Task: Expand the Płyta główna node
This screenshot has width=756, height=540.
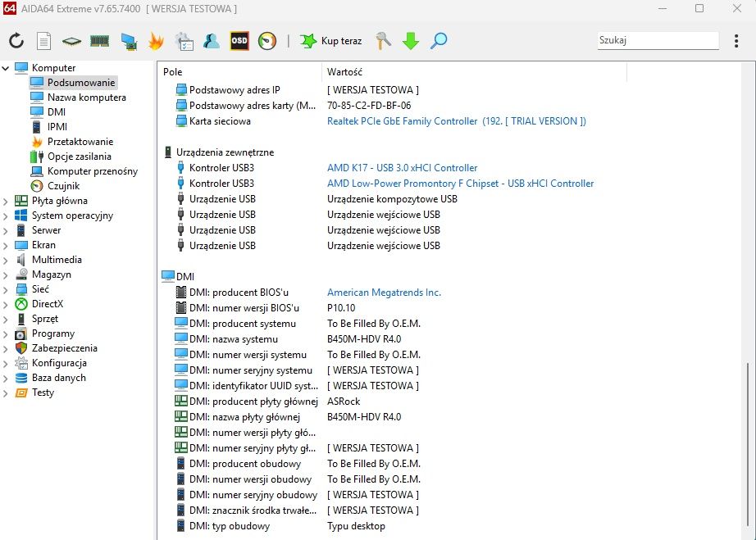Action: pos(5,202)
